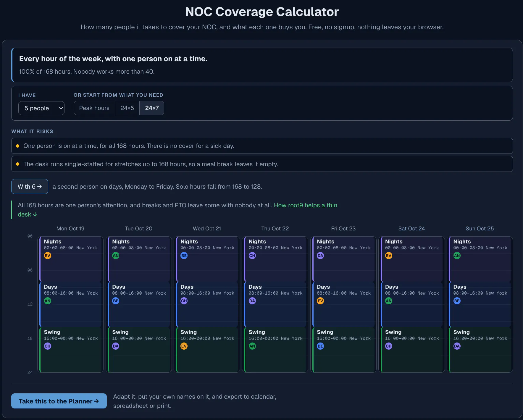
Task: Click the DA badge on Sunday Swing shift
Action: pos(457,346)
